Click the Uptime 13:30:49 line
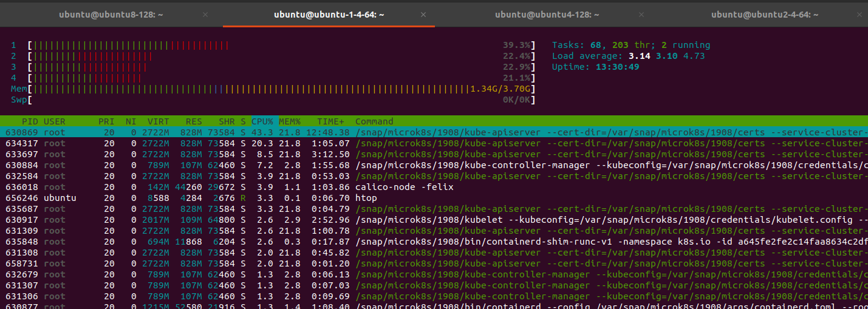Viewport: 868px width, 309px height. point(595,67)
